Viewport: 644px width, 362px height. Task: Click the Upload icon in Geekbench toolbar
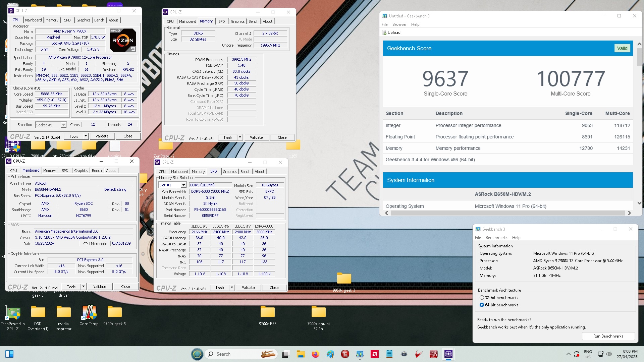click(384, 33)
